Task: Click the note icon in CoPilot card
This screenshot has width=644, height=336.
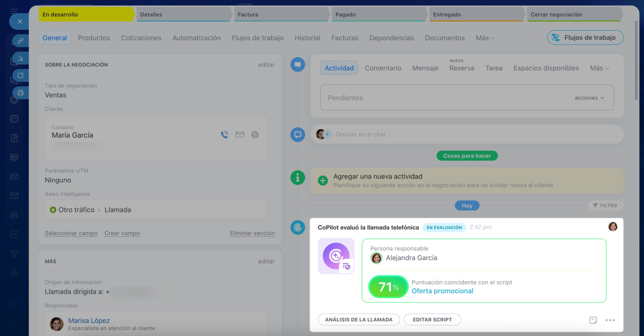Action: pos(593,320)
